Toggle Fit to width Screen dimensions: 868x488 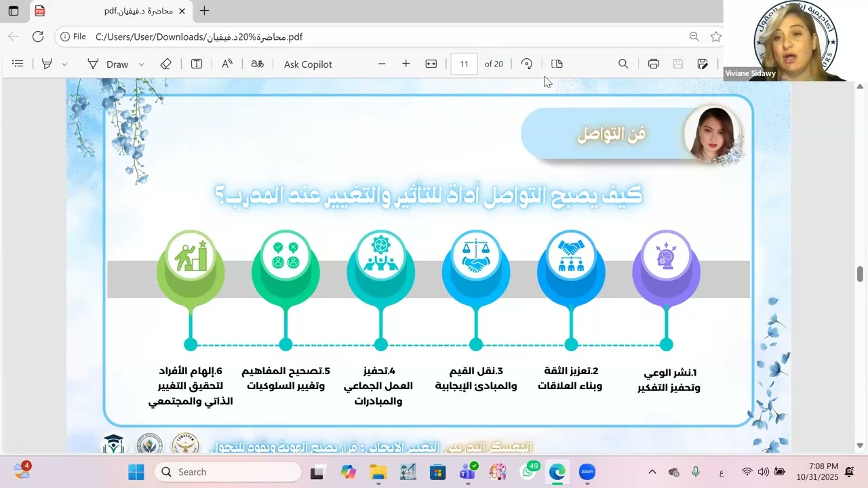(431, 64)
